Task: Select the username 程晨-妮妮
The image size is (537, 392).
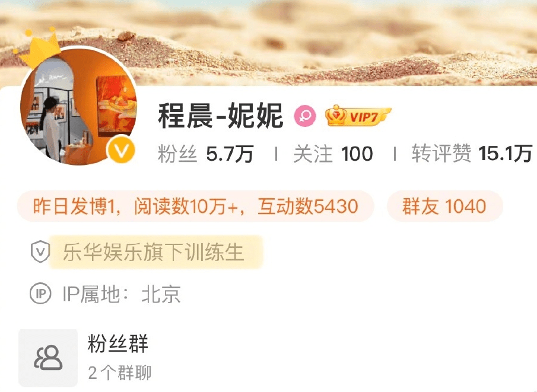Action: click(221, 116)
